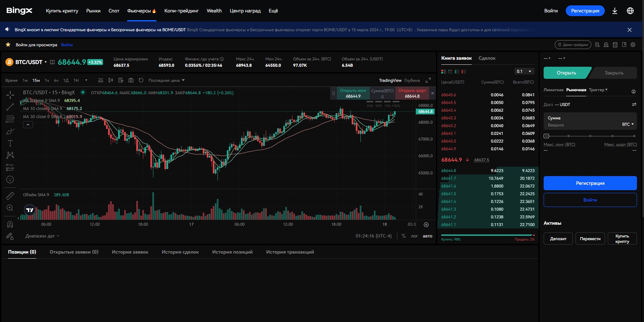Open the Trigger order type dropdown

(x=598, y=90)
